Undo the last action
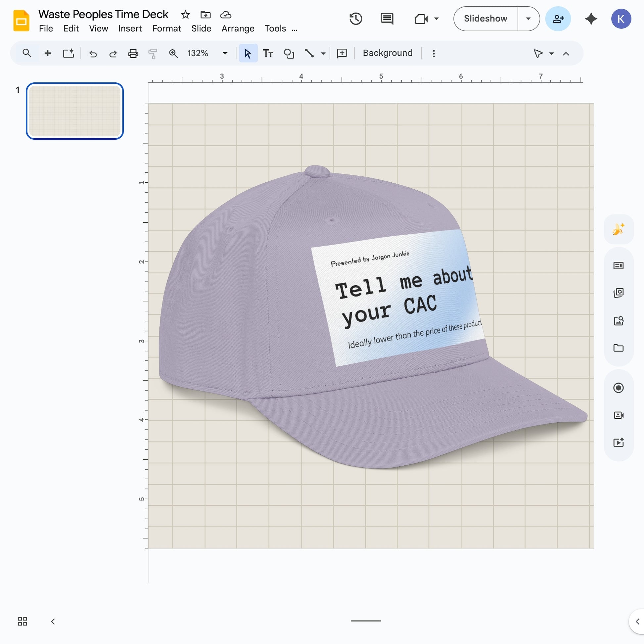The width and height of the screenshot is (644, 644). coord(93,53)
